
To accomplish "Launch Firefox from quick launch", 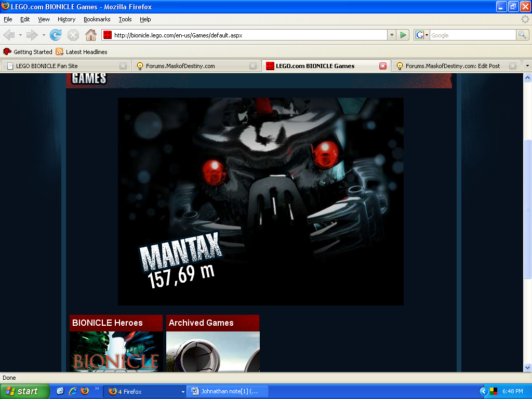I will click(x=85, y=391).
